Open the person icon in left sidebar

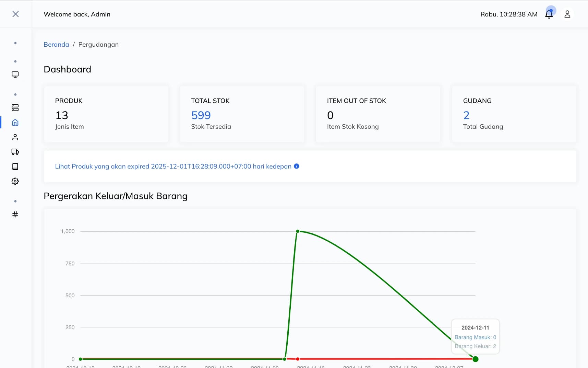15,137
